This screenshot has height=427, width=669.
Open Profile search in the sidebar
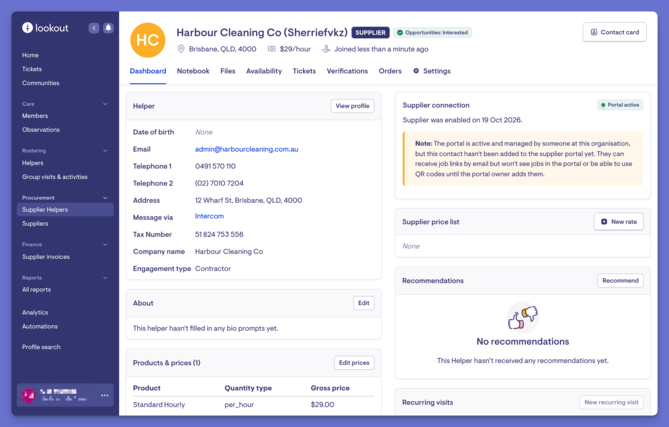coord(41,347)
